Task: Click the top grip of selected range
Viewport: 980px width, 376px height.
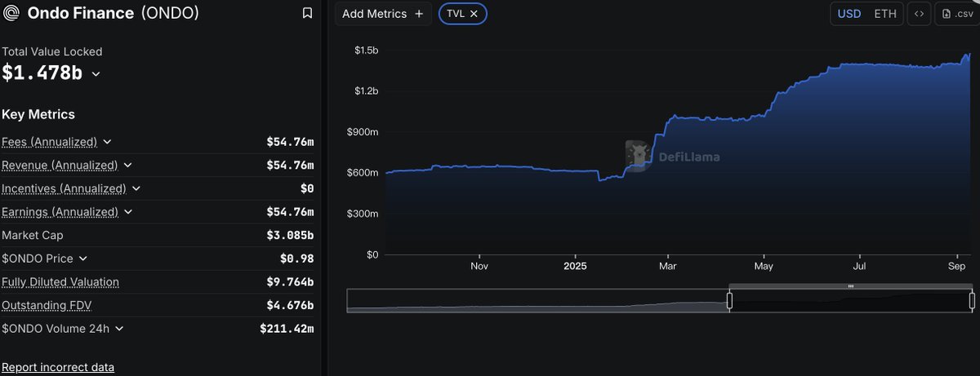Action: point(851,286)
